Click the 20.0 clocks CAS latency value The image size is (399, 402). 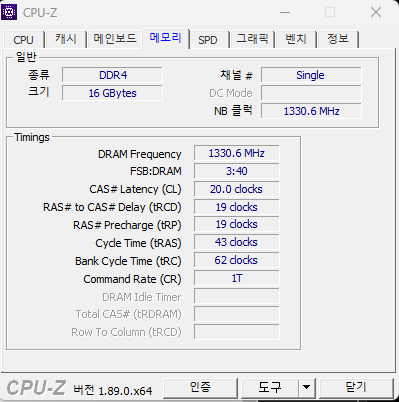(237, 189)
